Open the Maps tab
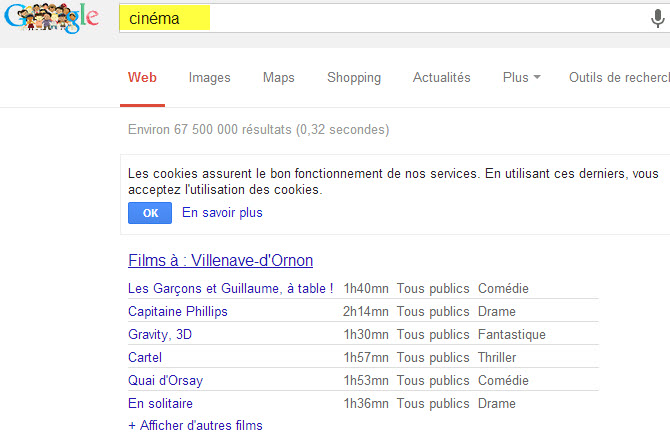Viewport: 670px width, 442px height. pos(279,77)
